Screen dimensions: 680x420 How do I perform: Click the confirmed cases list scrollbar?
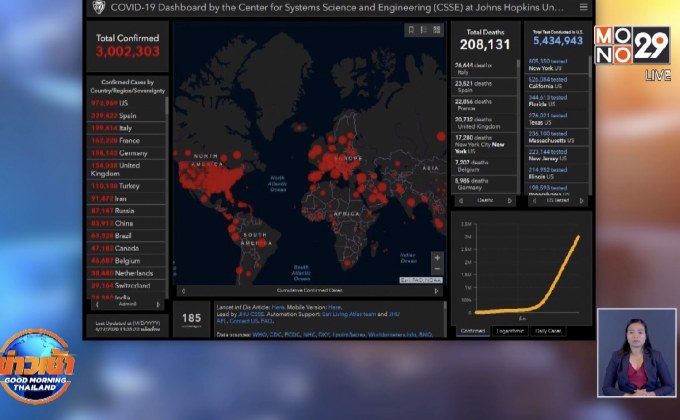click(167, 108)
